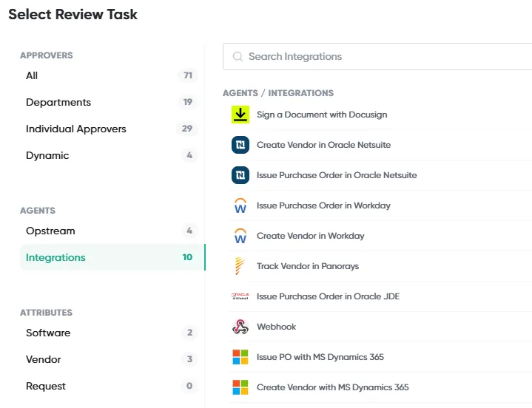The height and width of the screenshot is (408, 532).
Task: Click the 0 count badge for Request
Action: (x=189, y=386)
